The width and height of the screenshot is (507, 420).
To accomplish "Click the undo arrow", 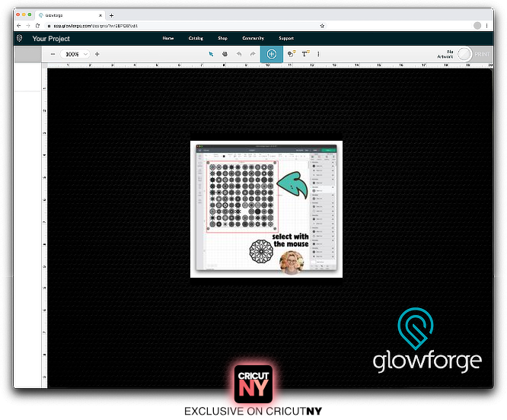I will (x=238, y=54).
